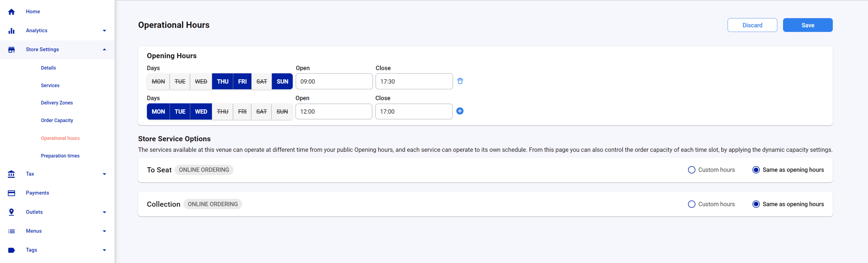
Task: Select Custom hours for To Seat
Action: 691,170
